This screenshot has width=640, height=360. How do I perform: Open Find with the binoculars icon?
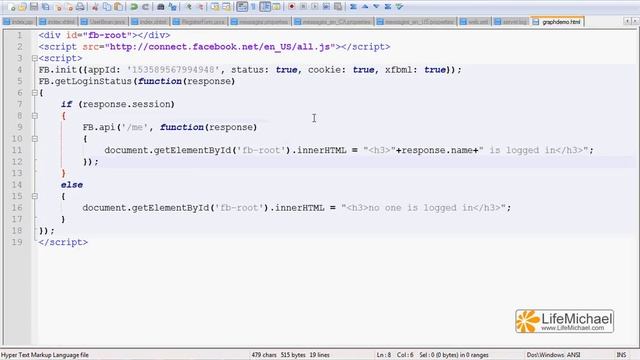point(161,7)
